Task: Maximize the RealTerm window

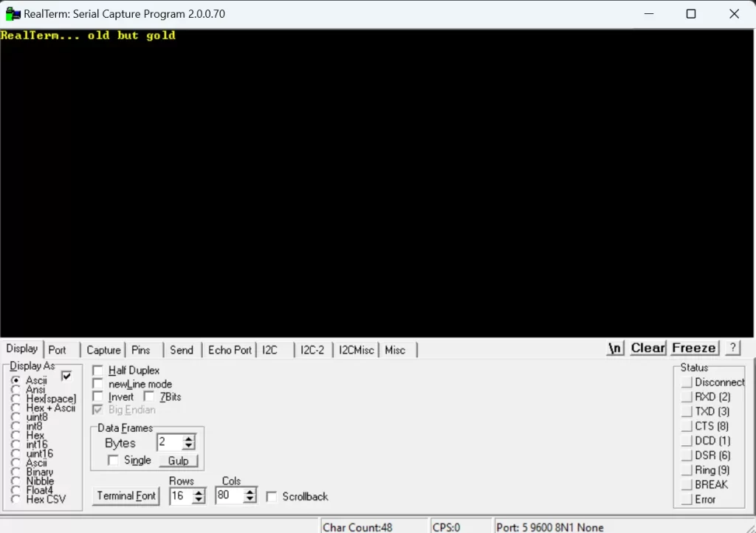Action: click(x=691, y=14)
